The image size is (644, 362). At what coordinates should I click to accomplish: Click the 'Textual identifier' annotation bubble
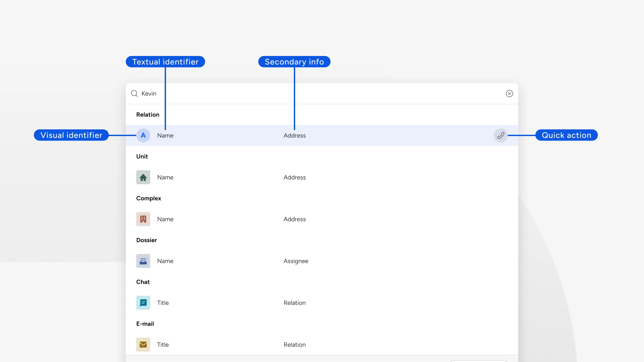(166, 62)
